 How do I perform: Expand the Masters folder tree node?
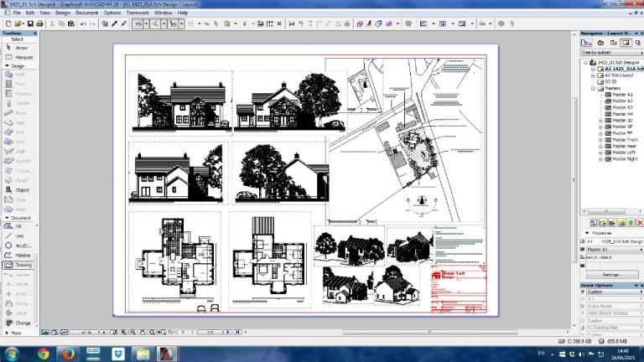(x=593, y=88)
